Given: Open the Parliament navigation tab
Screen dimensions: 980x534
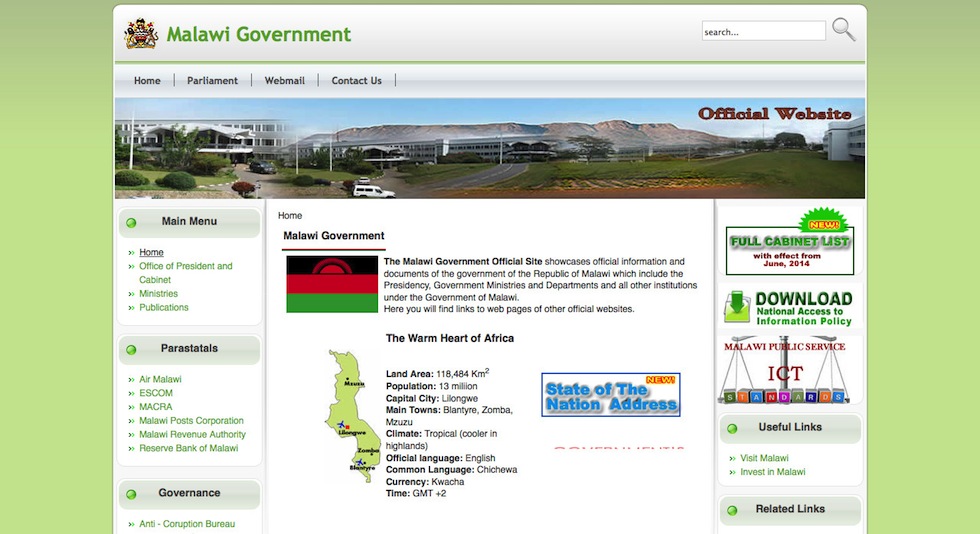Looking at the screenshot, I should coord(212,81).
